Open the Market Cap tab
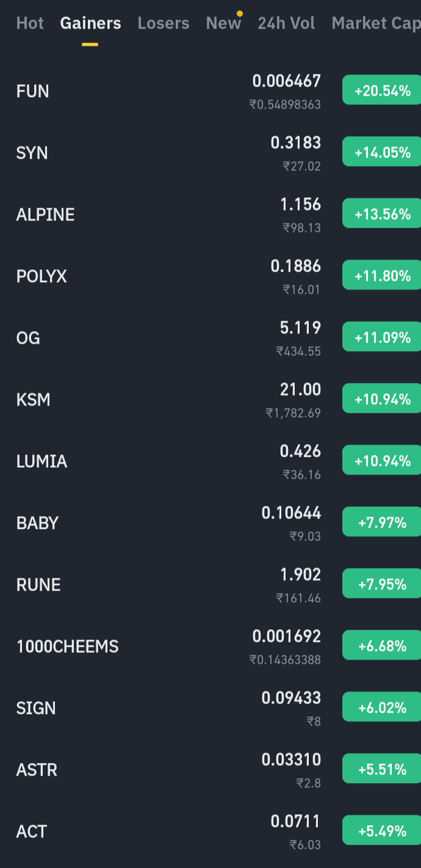The width and height of the screenshot is (421, 868). 376,23
